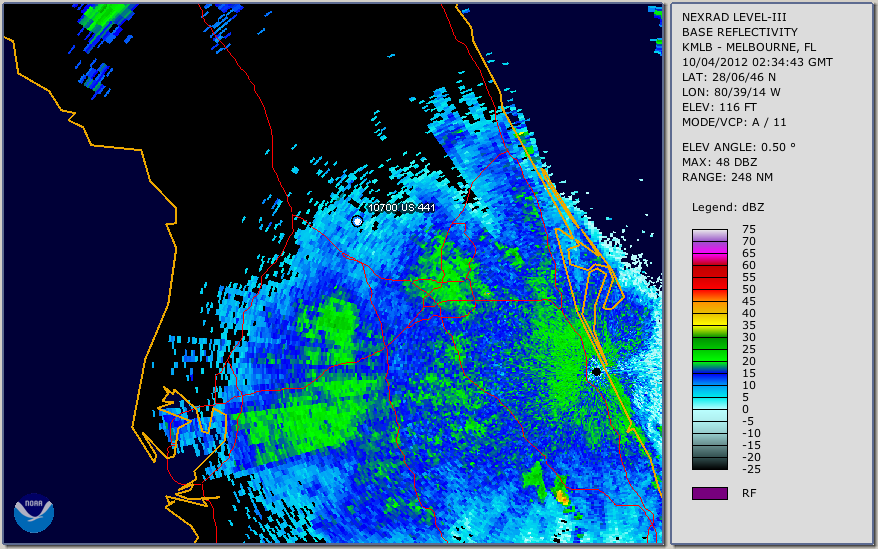
Task: Click the purple RF legend swatch
Action: point(709,493)
